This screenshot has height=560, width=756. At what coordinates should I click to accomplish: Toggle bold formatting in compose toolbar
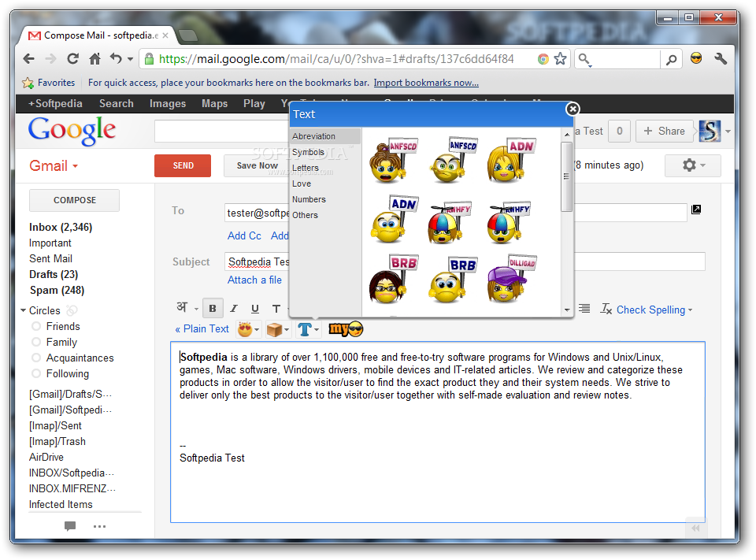[x=213, y=309]
